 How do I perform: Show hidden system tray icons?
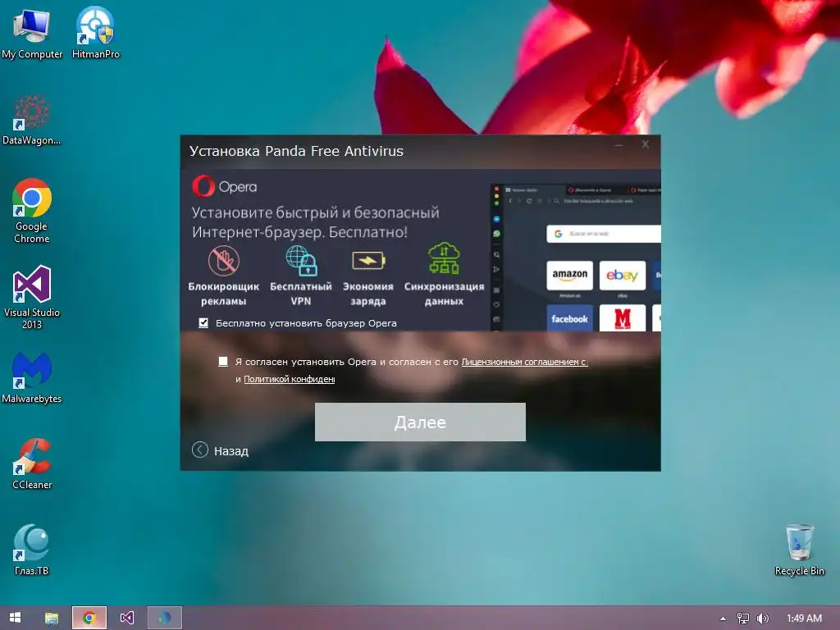point(724,619)
